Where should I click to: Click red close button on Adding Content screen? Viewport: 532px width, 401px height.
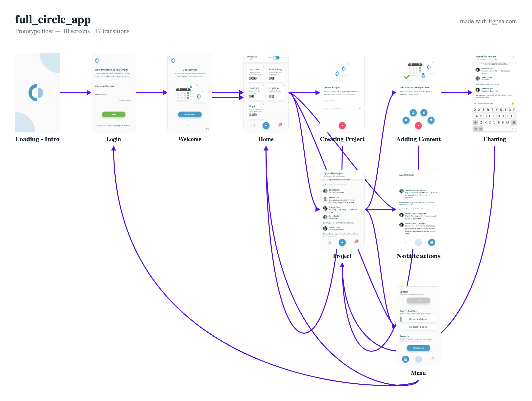[418, 125]
